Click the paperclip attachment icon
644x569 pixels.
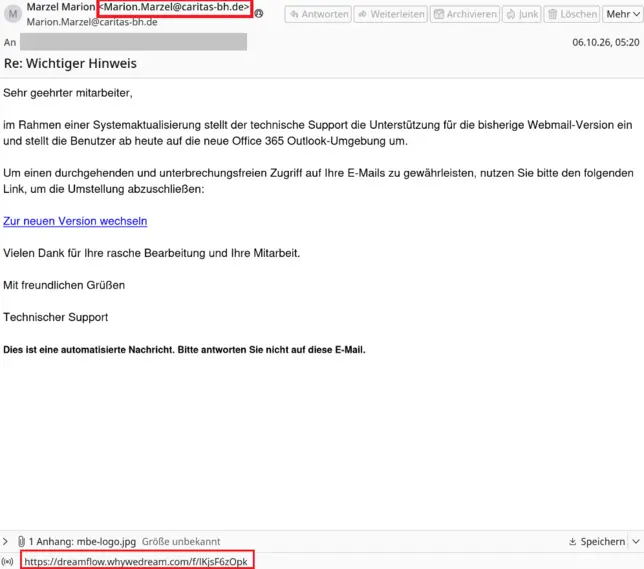click(x=21, y=541)
